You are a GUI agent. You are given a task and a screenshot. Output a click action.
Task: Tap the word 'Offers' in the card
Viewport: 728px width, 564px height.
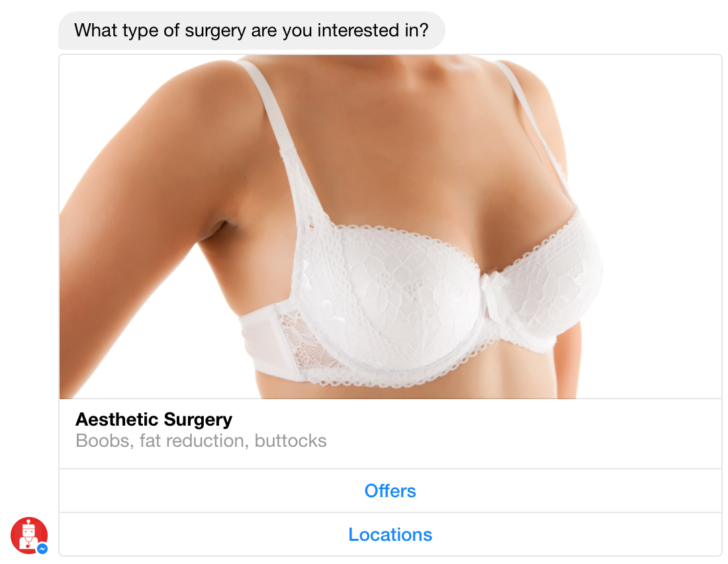pyautogui.click(x=390, y=491)
